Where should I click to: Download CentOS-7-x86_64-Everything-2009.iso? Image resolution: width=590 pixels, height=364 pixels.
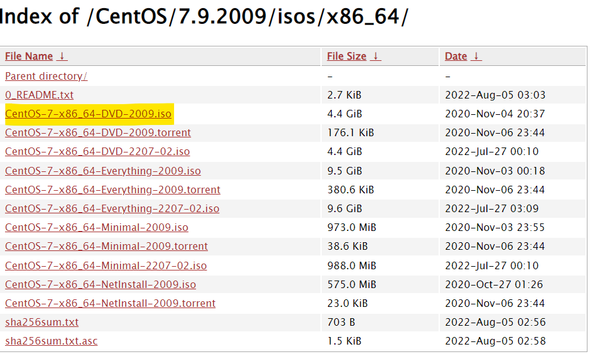[x=102, y=171]
